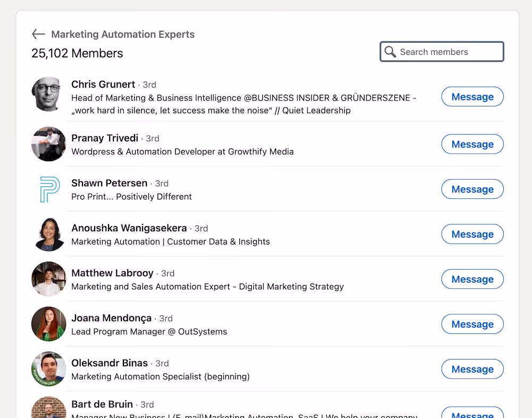532x418 pixels.
Task: Open Joana Mendonça's profile picture
Action: (48, 324)
